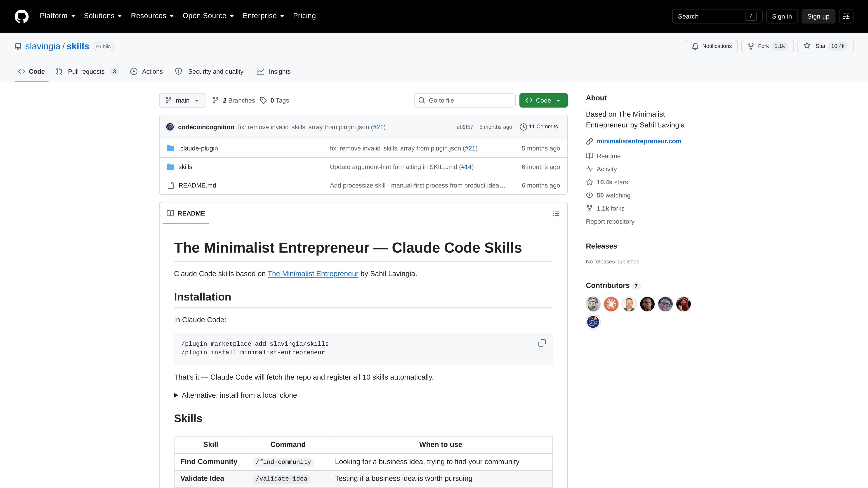Open the appearance settings icon in header
This screenshot has height=488, width=868.
coord(846,16)
